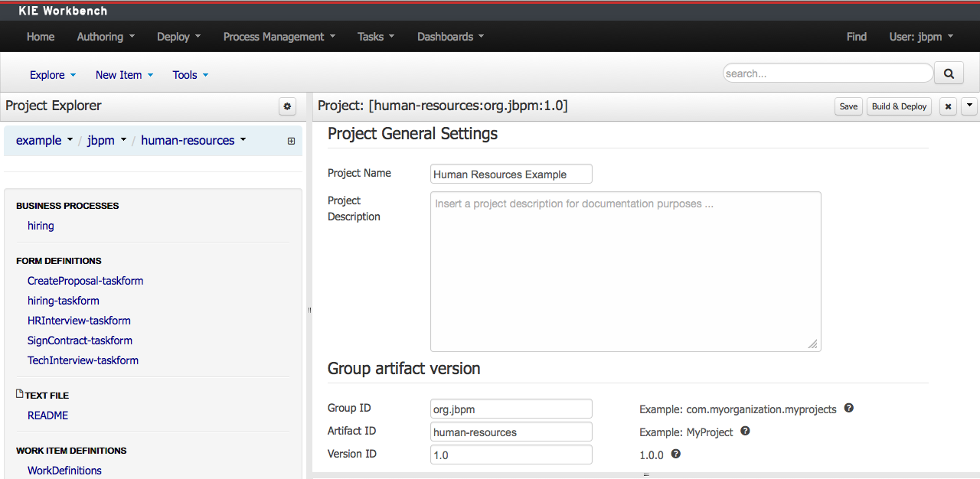Open the Process Management menu
Screen dimensions: 980x479
(279, 37)
